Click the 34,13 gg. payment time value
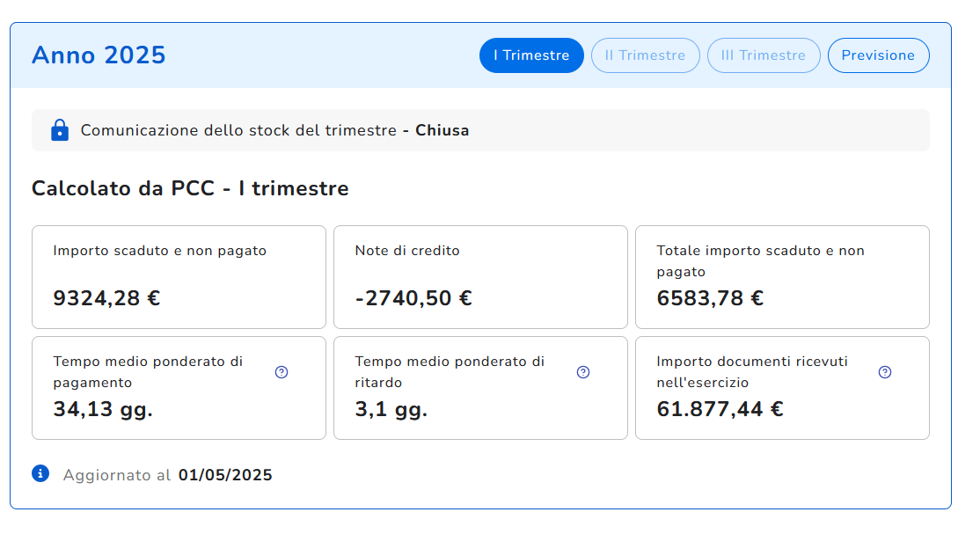 (x=103, y=409)
